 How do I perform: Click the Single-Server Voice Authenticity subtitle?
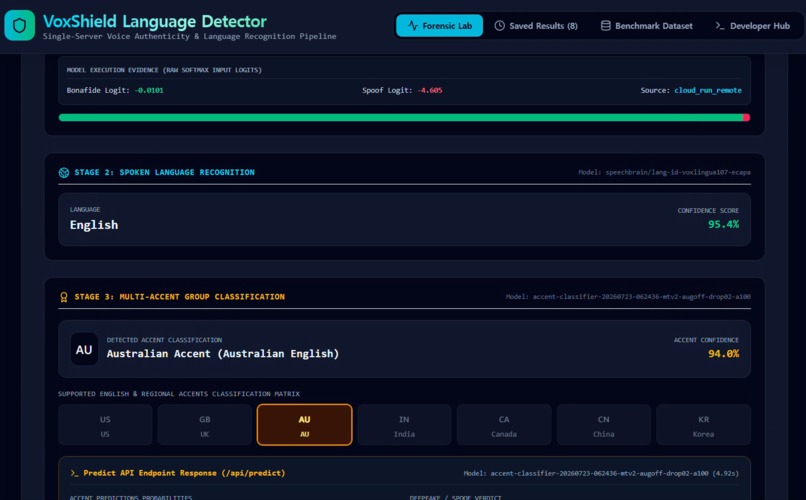[x=190, y=36]
